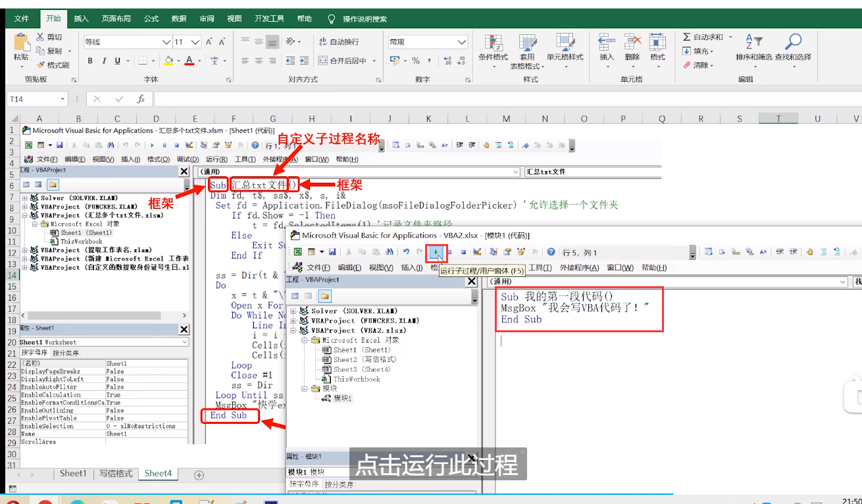This screenshot has height=504, width=862.
Task: Click the save disk icon in VBA2.xlsx window toolbar
Action: tap(331, 251)
